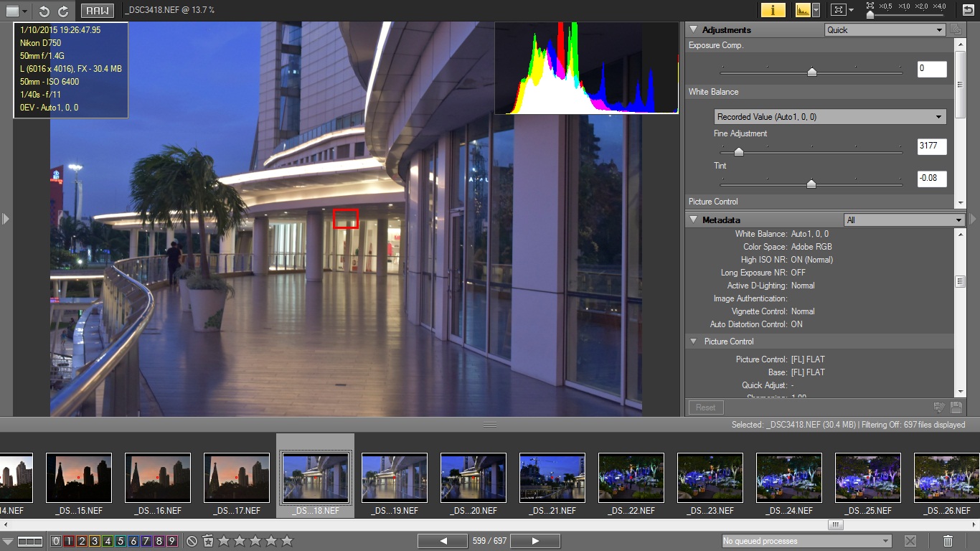Click the filmstrip view mode icon

tap(30, 541)
